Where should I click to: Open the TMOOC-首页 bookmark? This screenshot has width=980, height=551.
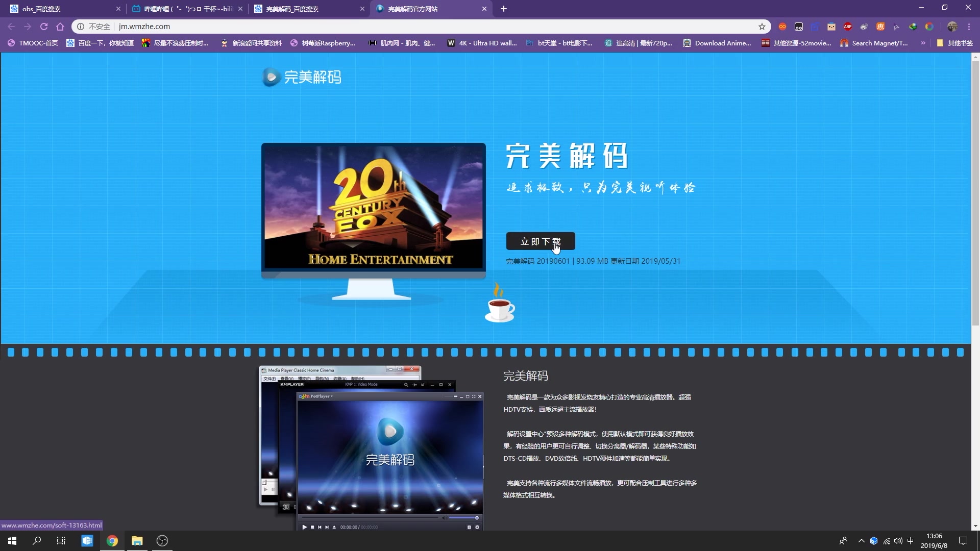(x=33, y=43)
